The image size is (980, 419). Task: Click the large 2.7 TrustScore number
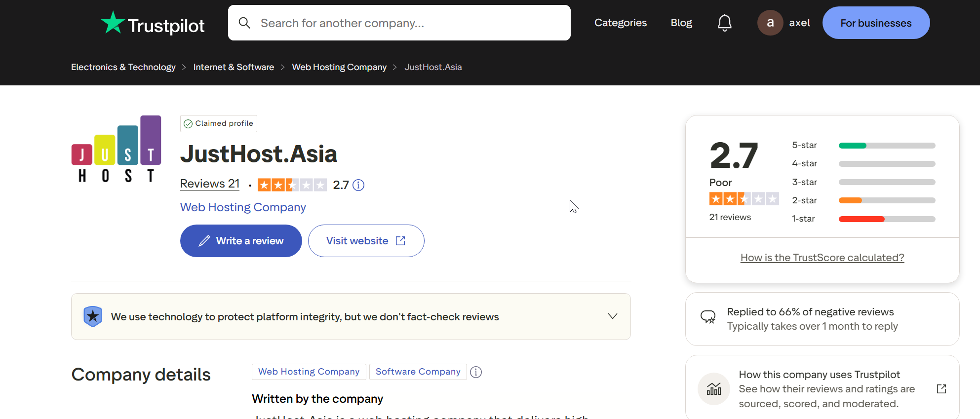tap(734, 155)
